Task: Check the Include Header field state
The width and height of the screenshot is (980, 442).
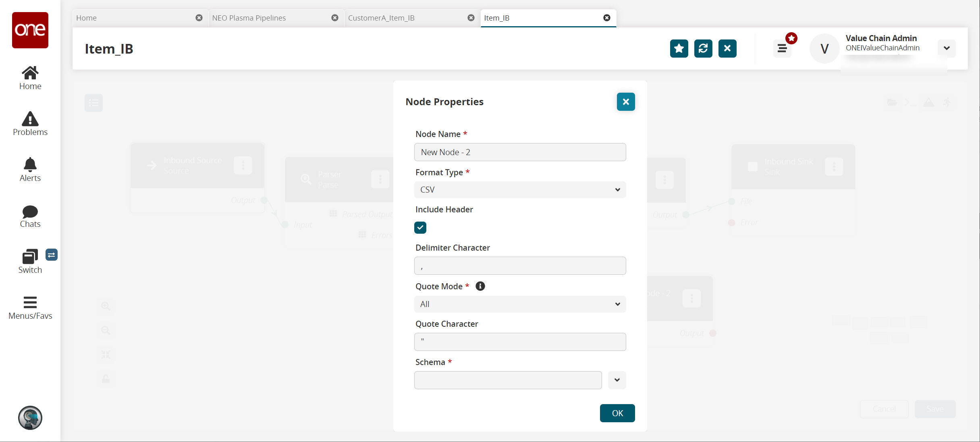Action: 420,227
